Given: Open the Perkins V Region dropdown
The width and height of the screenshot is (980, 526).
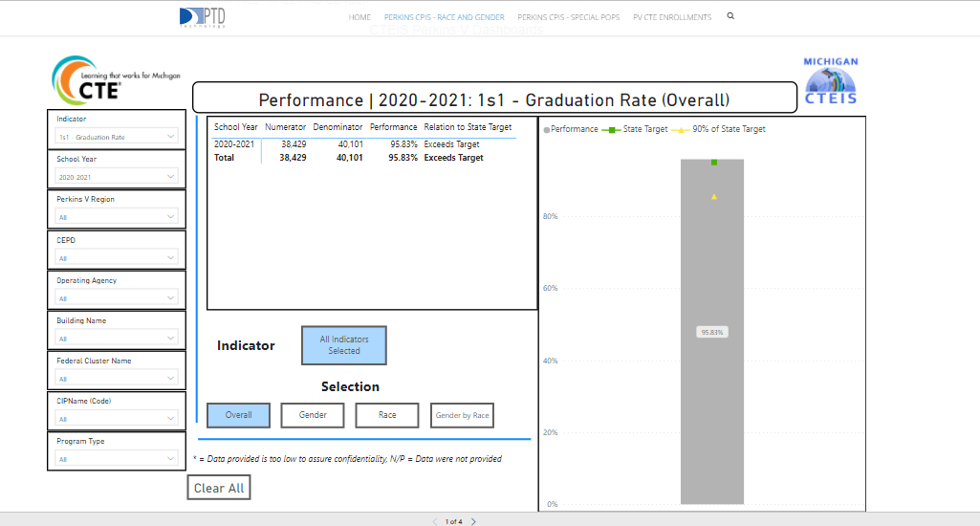Looking at the screenshot, I should click(x=117, y=217).
